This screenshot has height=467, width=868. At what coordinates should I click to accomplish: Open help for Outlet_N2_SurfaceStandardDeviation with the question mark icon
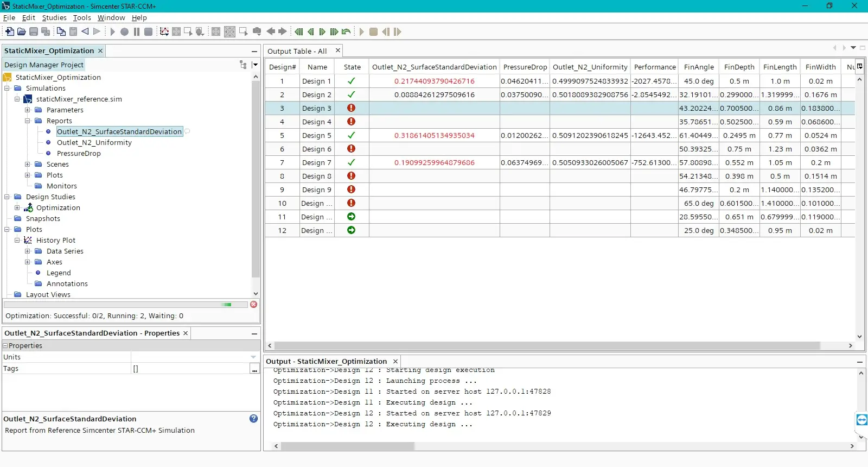(x=253, y=419)
